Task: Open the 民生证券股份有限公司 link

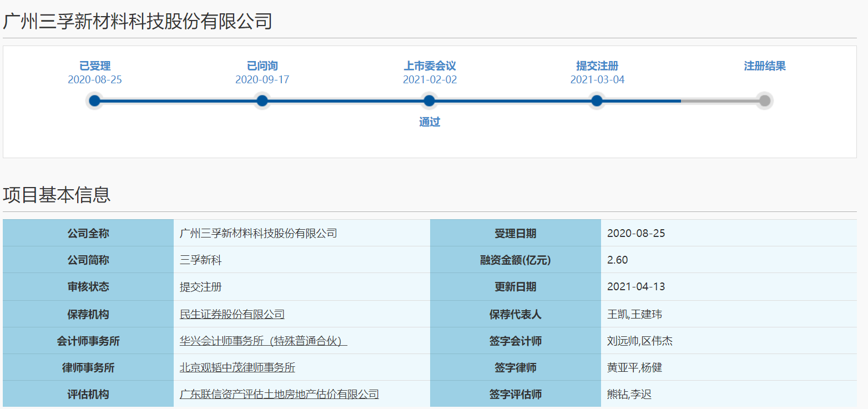Action: [x=232, y=315]
